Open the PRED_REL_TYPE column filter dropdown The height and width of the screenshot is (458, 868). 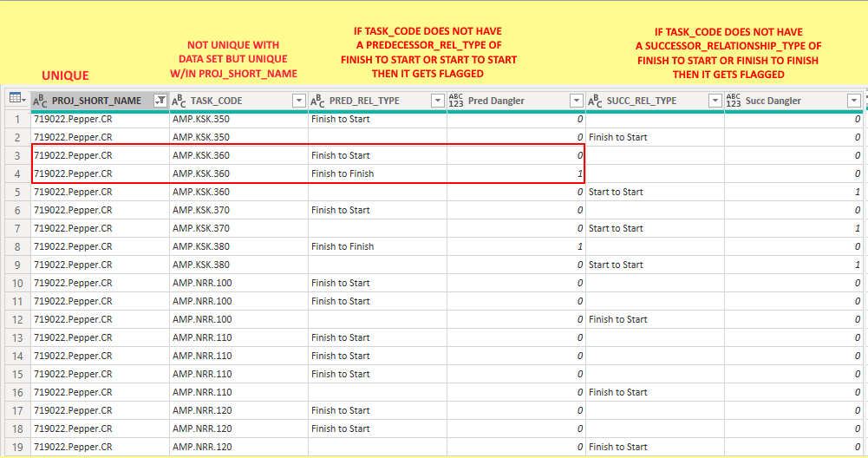click(438, 101)
